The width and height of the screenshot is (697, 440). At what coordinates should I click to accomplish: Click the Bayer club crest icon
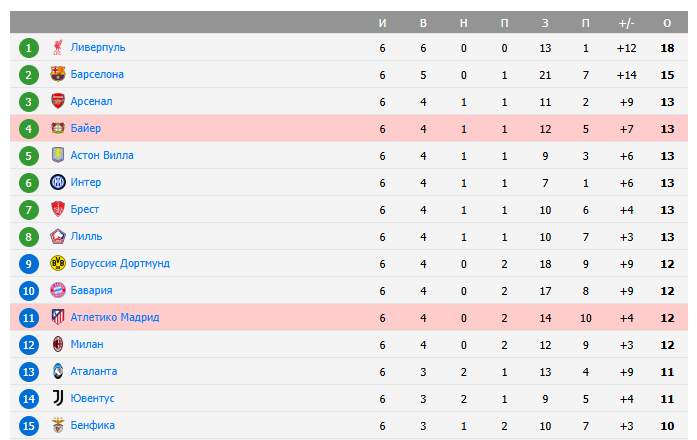[x=58, y=128]
